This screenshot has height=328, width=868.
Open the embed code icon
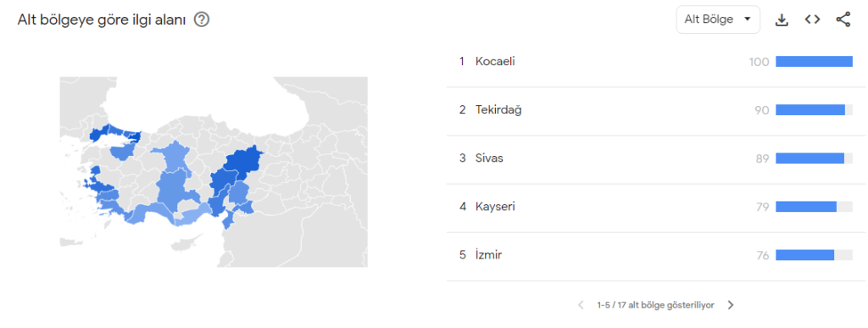click(812, 19)
